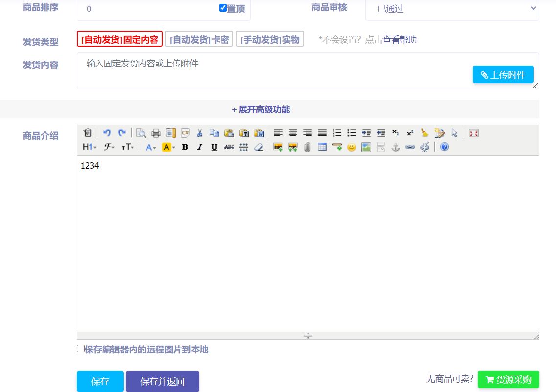The height and width of the screenshot is (392, 556).
Task: Click the 上传附件 button
Action: [503, 75]
